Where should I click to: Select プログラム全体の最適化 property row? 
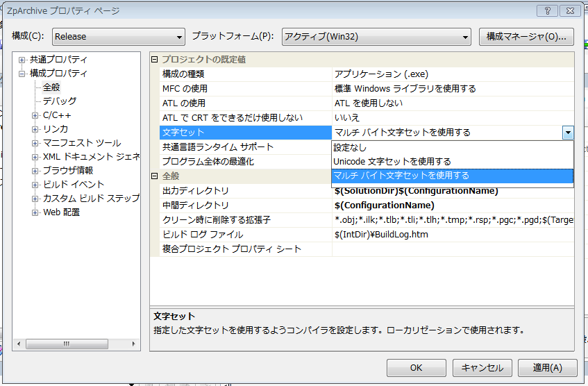(246, 162)
